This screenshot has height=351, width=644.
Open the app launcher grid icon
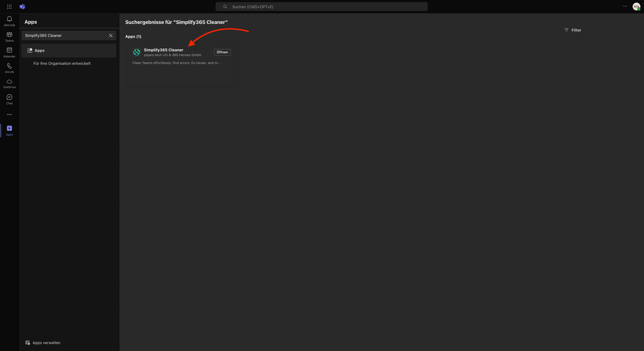click(9, 7)
